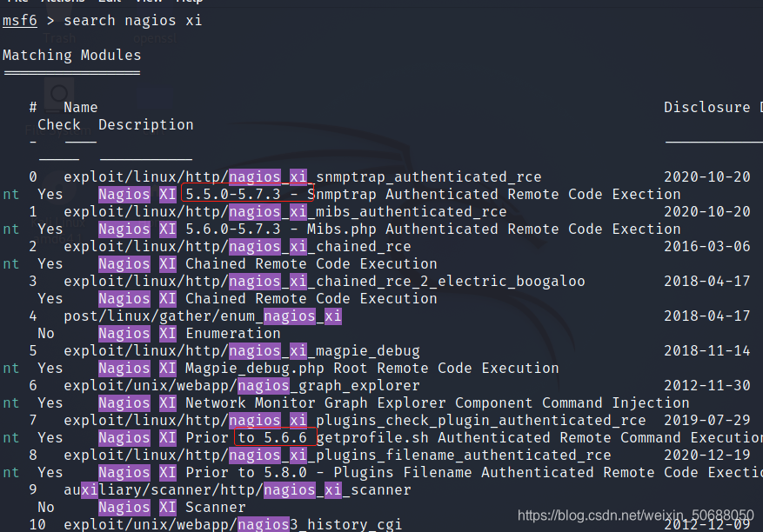This screenshot has width=763, height=532.
Task: Click date 2018-04-17 on electric_boogaloo row
Action: pyautogui.click(x=707, y=282)
